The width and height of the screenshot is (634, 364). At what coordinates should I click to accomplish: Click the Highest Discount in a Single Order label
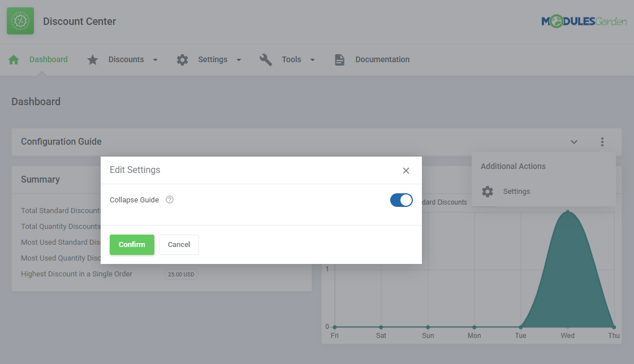click(76, 274)
